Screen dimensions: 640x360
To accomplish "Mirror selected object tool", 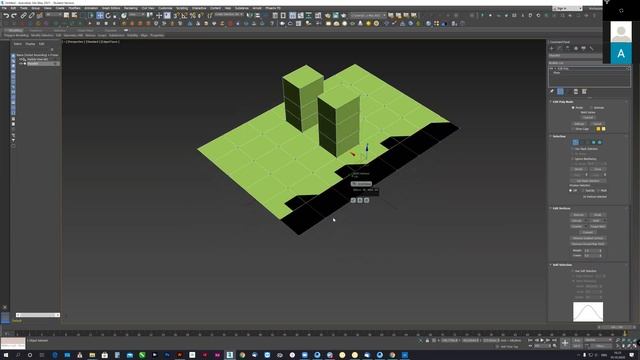I will [x=248, y=16].
